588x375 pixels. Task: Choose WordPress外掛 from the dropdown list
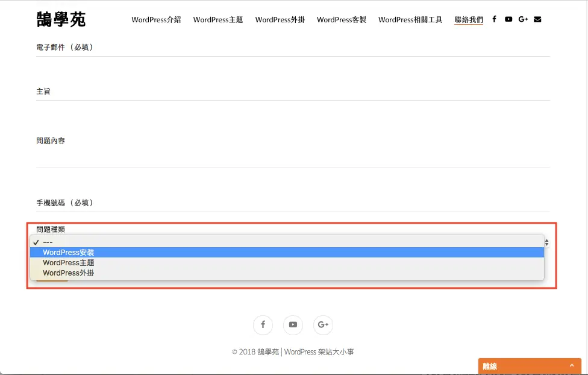[x=287, y=273]
